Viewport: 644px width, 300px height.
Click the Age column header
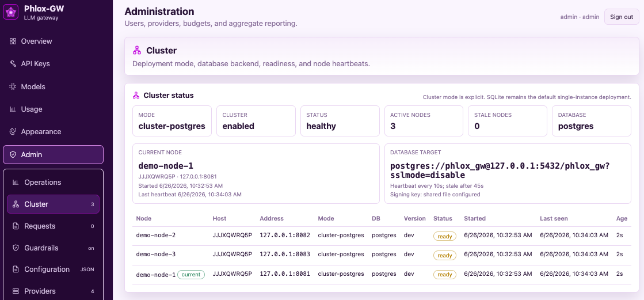pos(622,219)
